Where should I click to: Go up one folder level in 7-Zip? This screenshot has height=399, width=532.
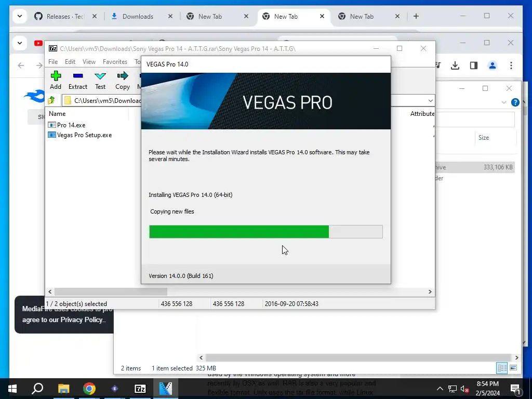[x=51, y=100]
